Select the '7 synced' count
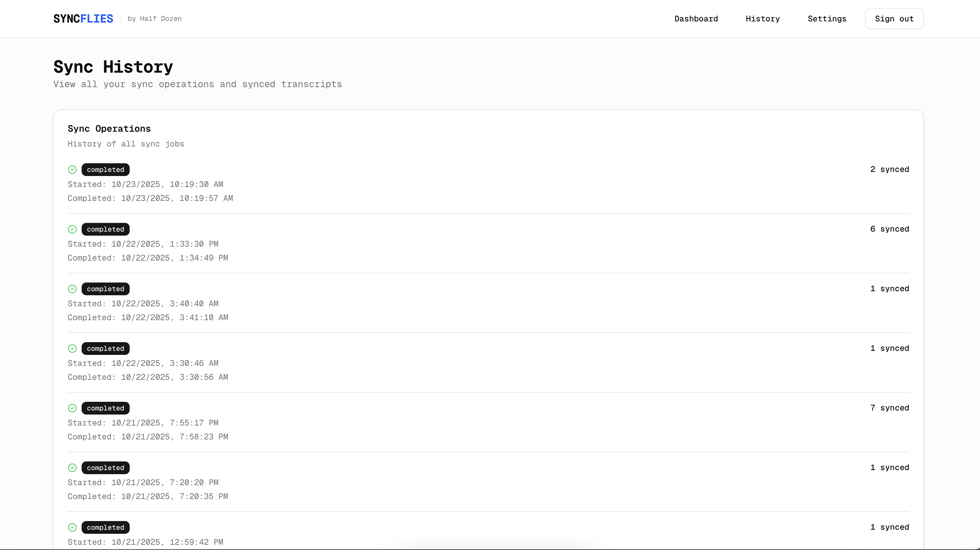The image size is (980, 550). coord(889,408)
